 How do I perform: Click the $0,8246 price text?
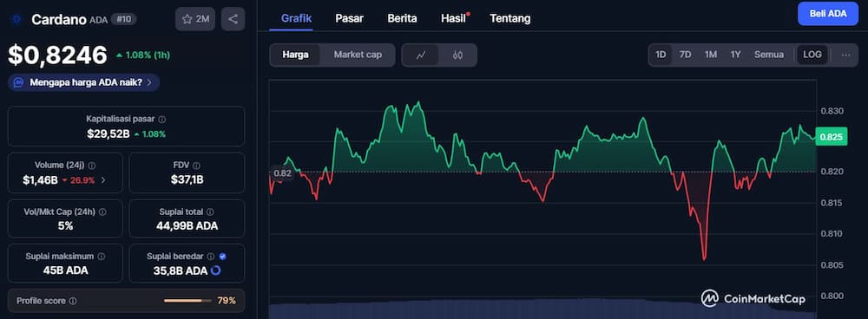(x=57, y=55)
